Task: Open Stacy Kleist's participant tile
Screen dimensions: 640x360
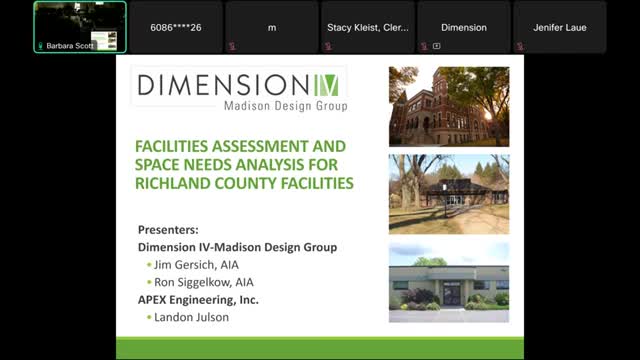Action: (368, 27)
